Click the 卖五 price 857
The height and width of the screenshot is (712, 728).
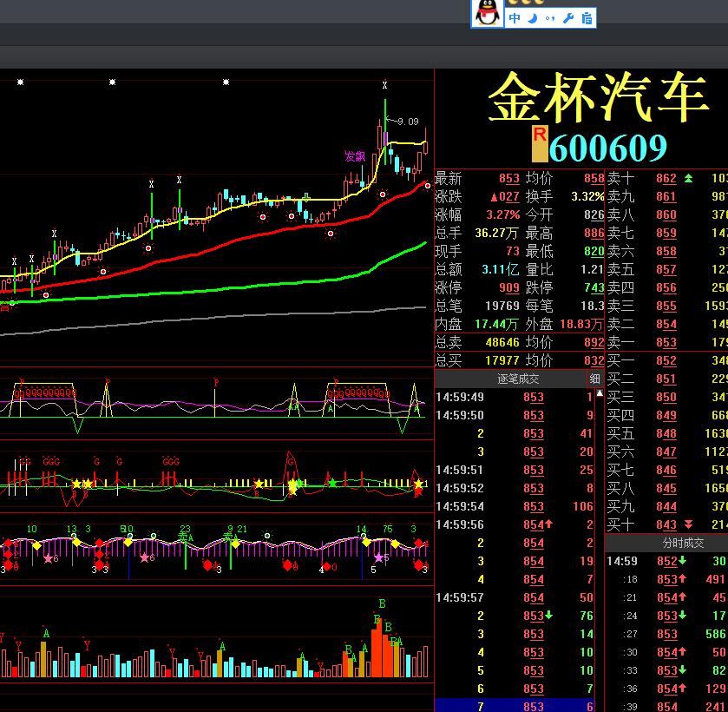(x=666, y=269)
